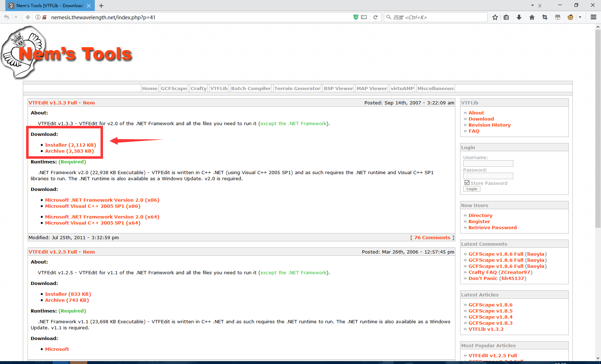
Task: Open Revision History in VTFLib sidebar
Action: point(490,125)
